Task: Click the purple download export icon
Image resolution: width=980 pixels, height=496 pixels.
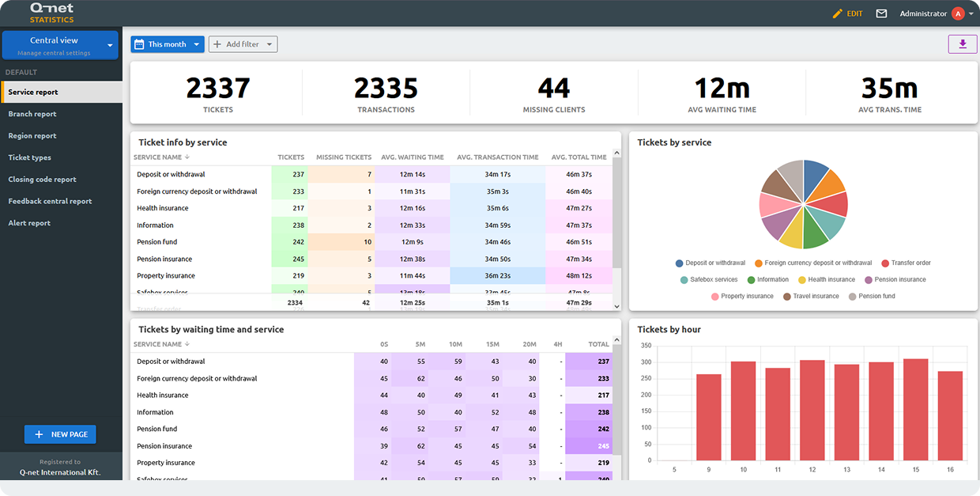Action: coord(962,44)
